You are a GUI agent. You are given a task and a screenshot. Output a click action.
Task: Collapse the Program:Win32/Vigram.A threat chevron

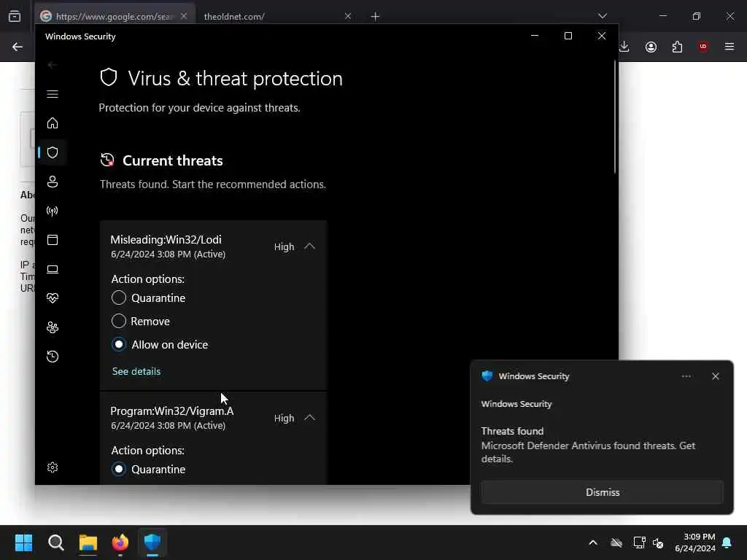(x=309, y=418)
